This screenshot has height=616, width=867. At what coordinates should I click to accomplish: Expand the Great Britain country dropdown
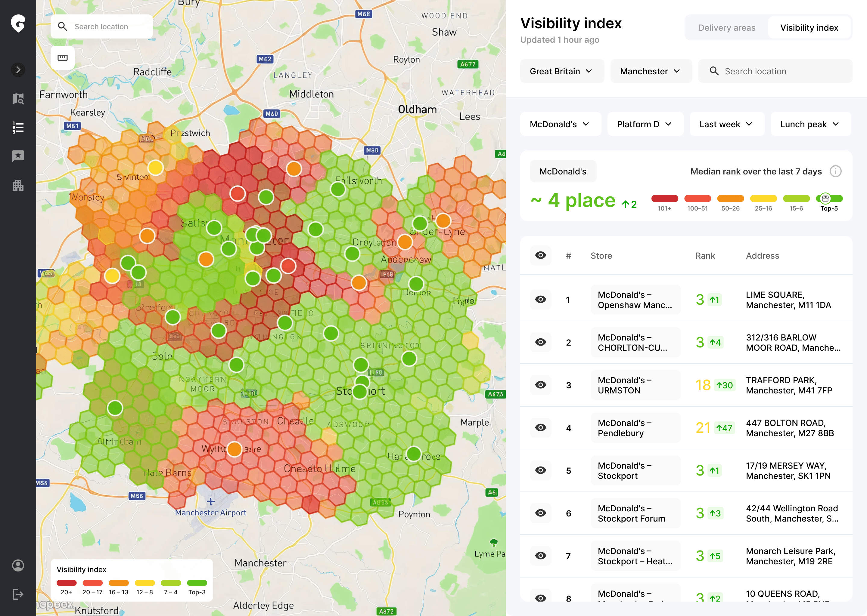(x=562, y=71)
